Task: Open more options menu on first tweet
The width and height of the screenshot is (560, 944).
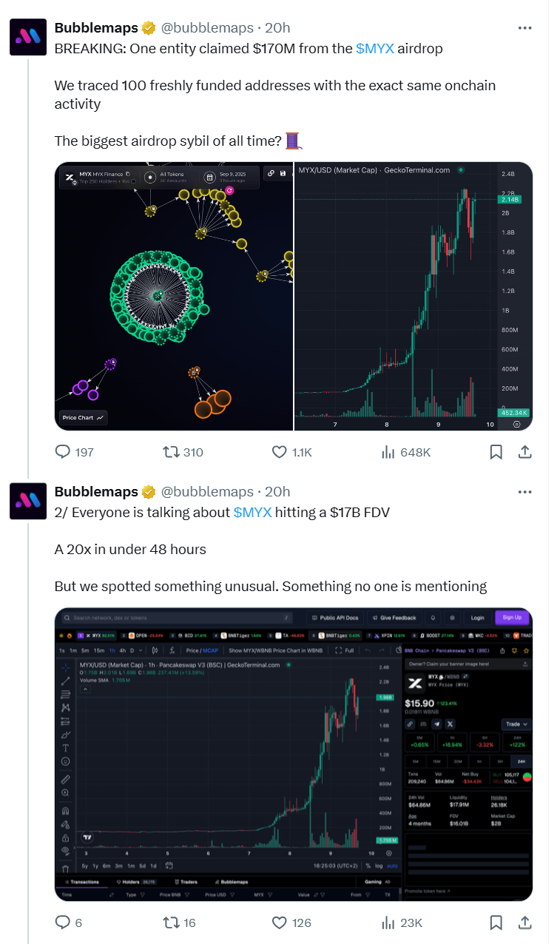Action: click(x=524, y=28)
